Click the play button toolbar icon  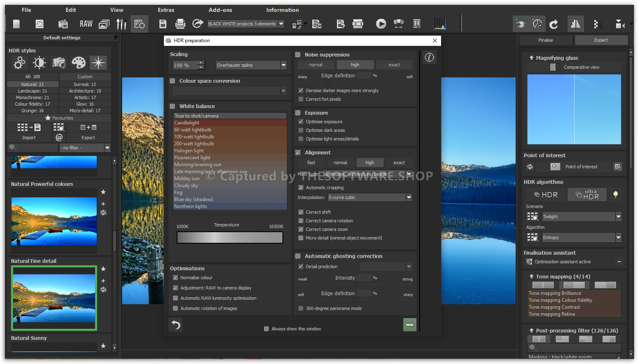381,24
